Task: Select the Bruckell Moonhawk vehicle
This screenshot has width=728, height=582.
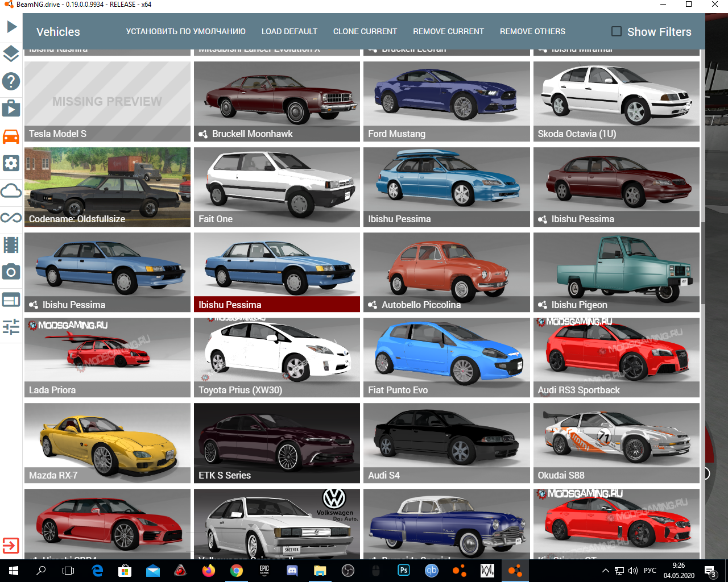Action: [x=277, y=101]
